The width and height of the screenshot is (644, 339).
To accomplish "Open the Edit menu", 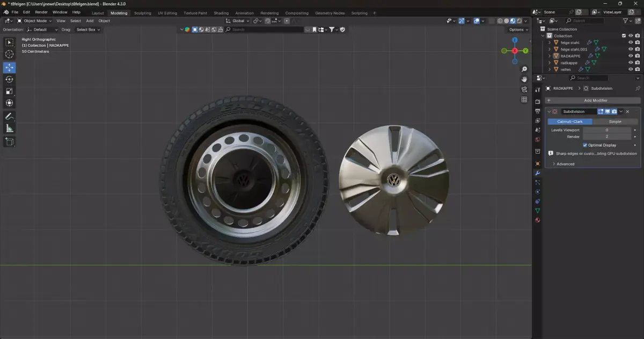I will 26,12.
